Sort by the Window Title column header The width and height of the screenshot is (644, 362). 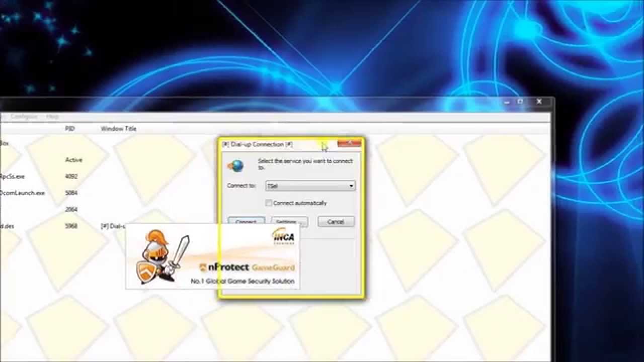pyautogui.click(x=118, y=128)
